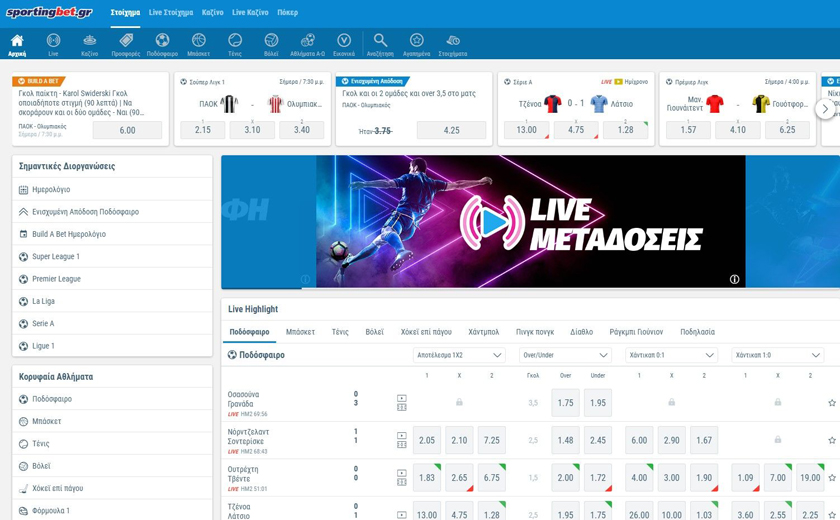Viewport: 840px width, 520px height.
Task: Favorite the Τζένοα - Λάτσιο match
Action: 831,515
